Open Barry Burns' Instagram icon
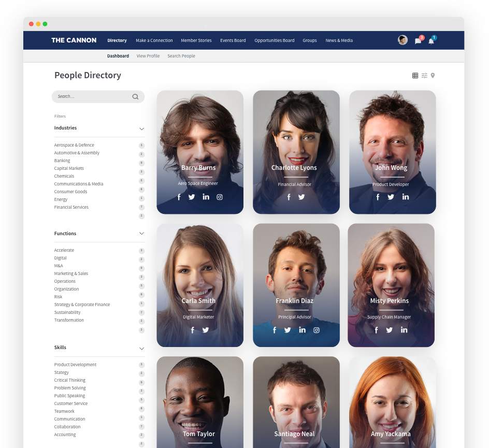This screenshot has height=448, width=489. 220,197
